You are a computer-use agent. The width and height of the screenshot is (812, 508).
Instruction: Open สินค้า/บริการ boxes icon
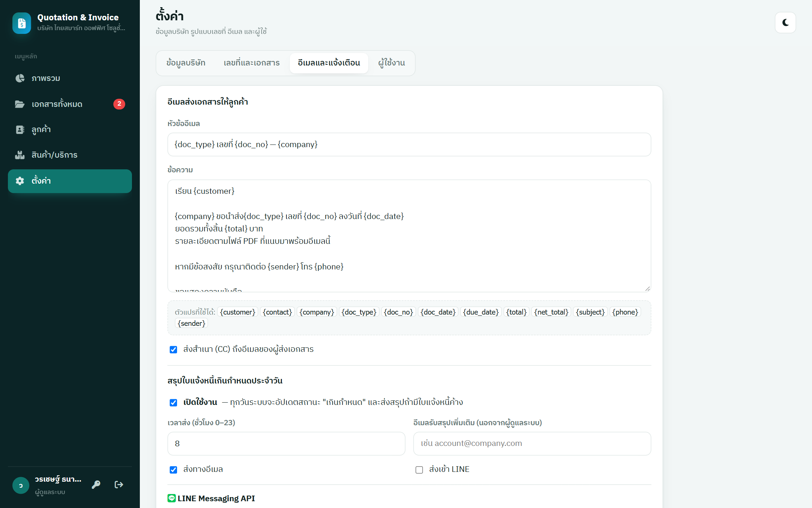[20, 155]
